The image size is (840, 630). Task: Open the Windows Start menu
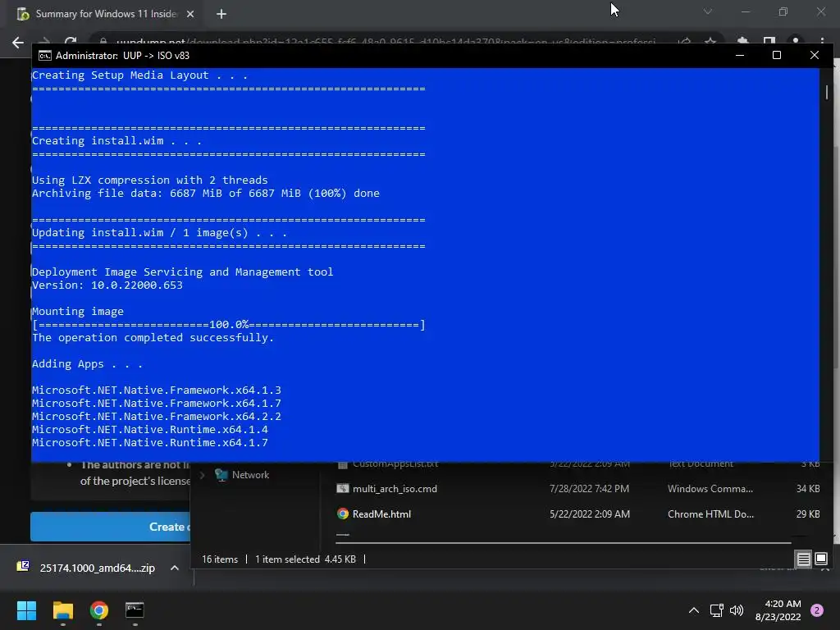[26, 610]
